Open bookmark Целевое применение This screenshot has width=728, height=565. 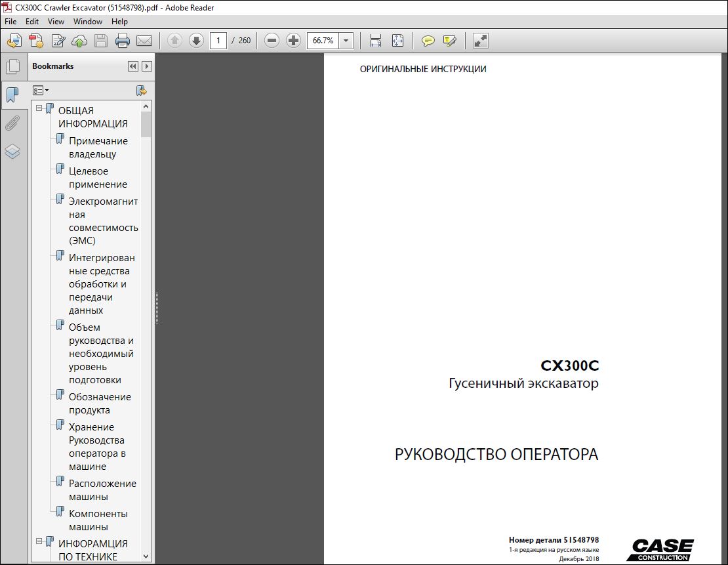[98, 177]
